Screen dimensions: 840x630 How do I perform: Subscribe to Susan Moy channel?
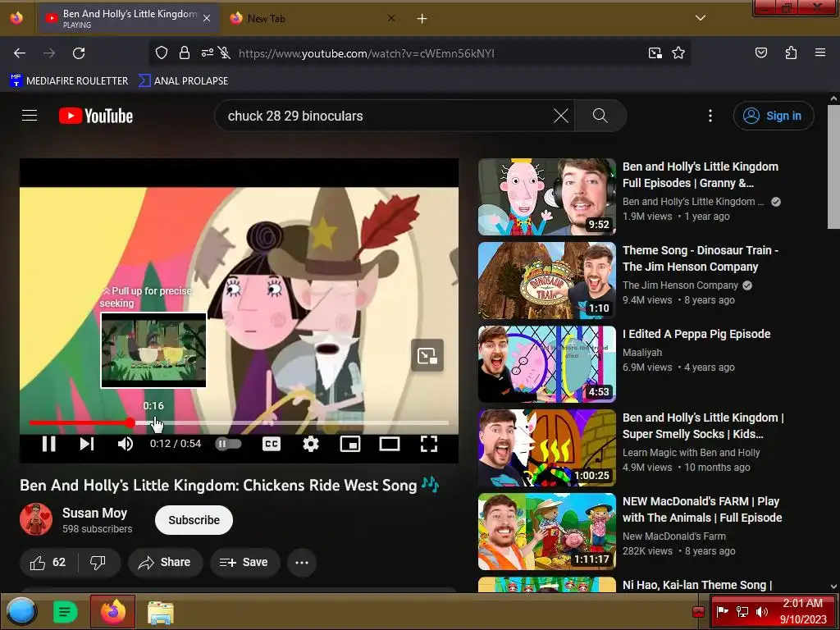pos(194,520)
